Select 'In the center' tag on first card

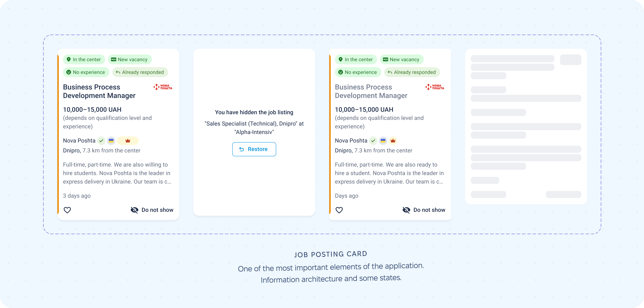click(84, 59)
